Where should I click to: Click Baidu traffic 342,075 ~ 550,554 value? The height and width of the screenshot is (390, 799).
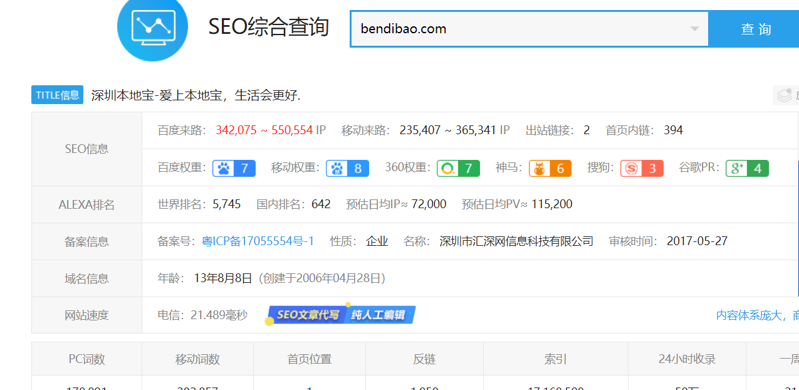click(x=264, y=130)
